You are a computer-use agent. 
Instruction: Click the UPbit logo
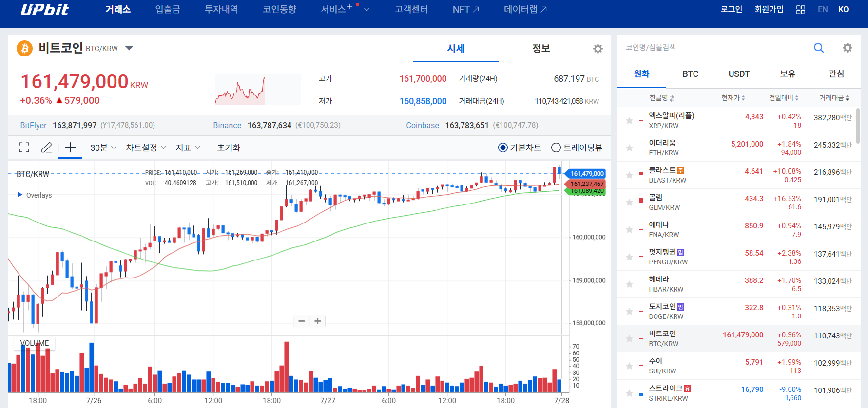tap(44, 9)
